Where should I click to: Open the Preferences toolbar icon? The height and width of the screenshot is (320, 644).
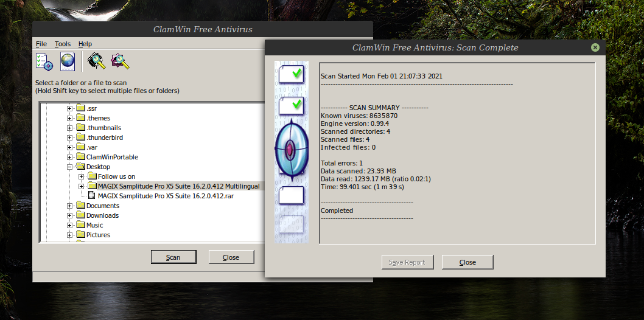(44, 61)
